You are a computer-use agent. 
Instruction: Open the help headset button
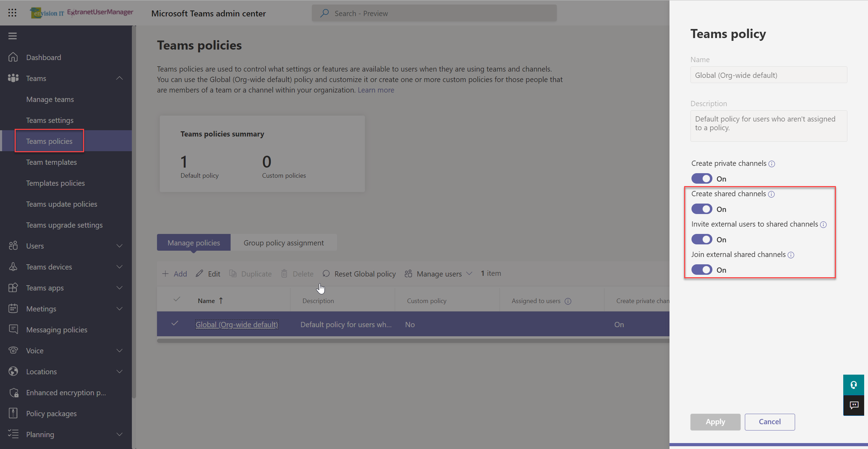(853, 385)
